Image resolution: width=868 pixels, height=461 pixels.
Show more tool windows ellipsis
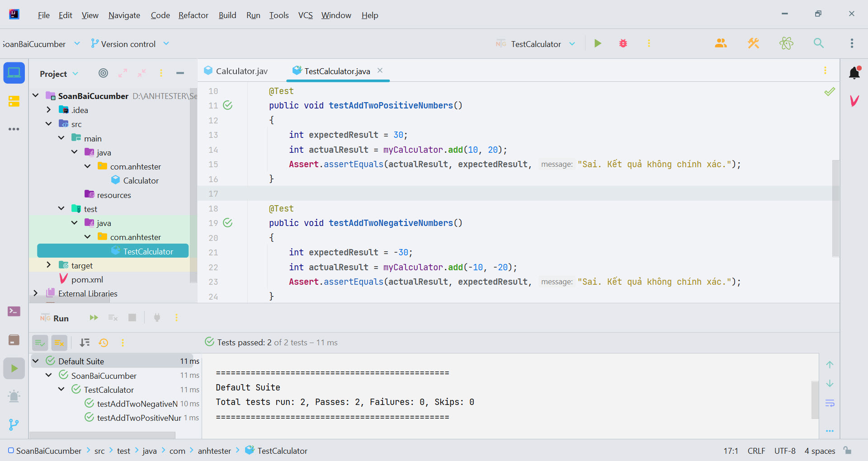[14, 129]
